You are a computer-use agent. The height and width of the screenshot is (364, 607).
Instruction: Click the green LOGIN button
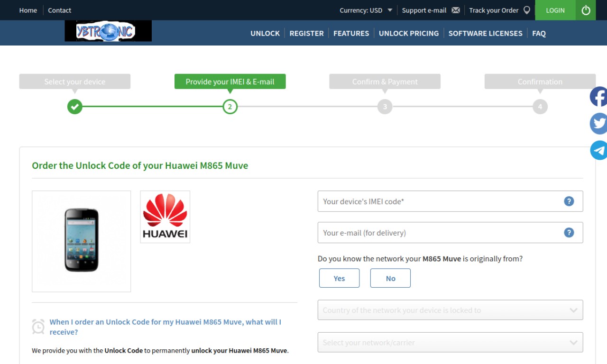(x=555, y=10)
